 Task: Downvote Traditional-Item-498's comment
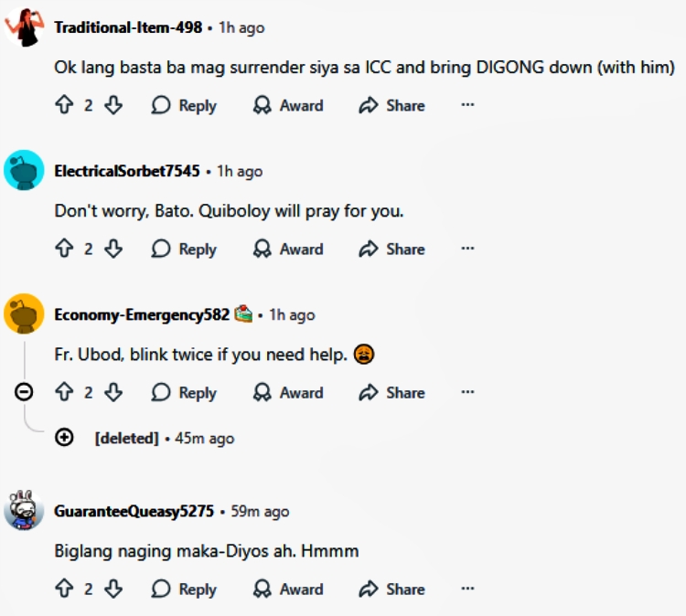[x=113, y=105]
